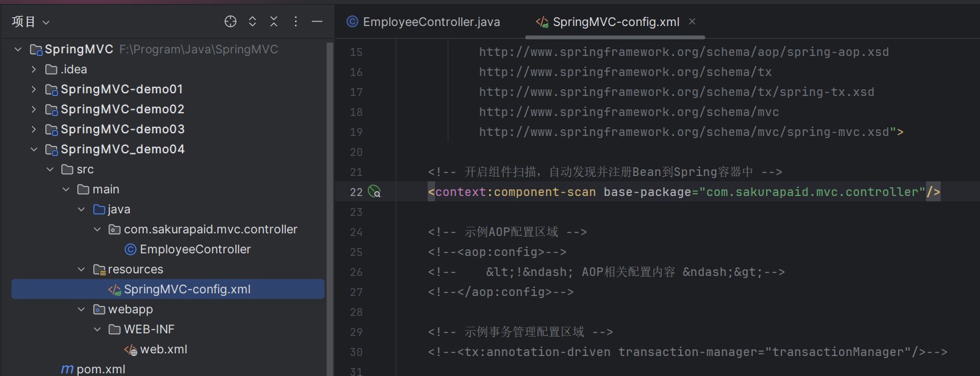This screenshot has height=376, width=980.
Task: Open the project panel options menu (three dots)
Action: pyautogui.click(x=296, y=22)
